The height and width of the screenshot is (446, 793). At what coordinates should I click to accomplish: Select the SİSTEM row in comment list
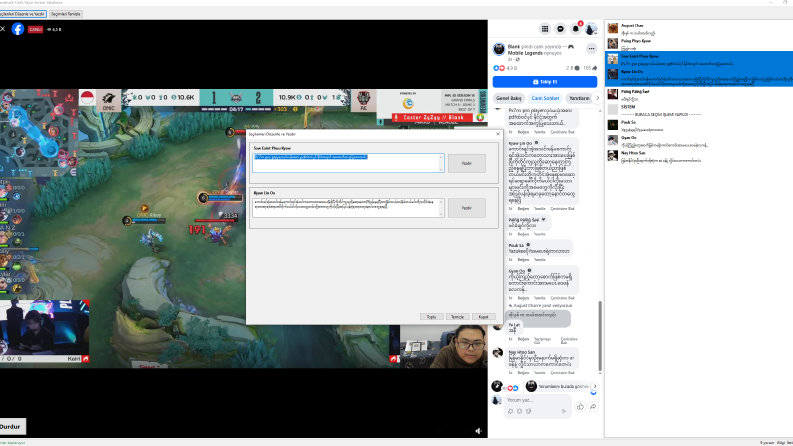click(x=699, y=110)
